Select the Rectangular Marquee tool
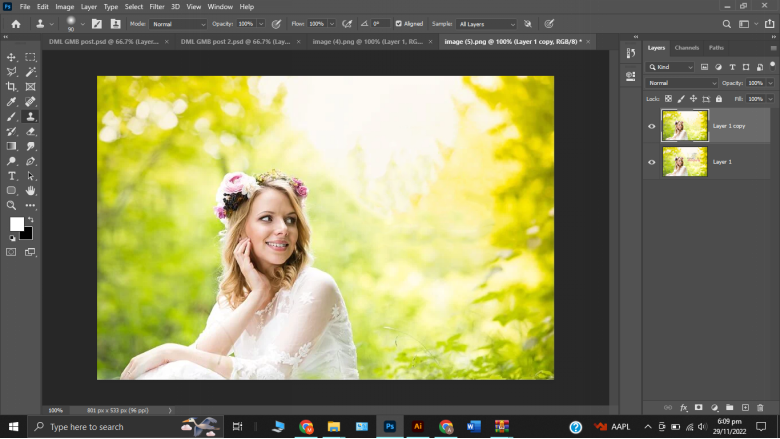The width and height of the screenshot is (780, 439). (x=30, y=57)
